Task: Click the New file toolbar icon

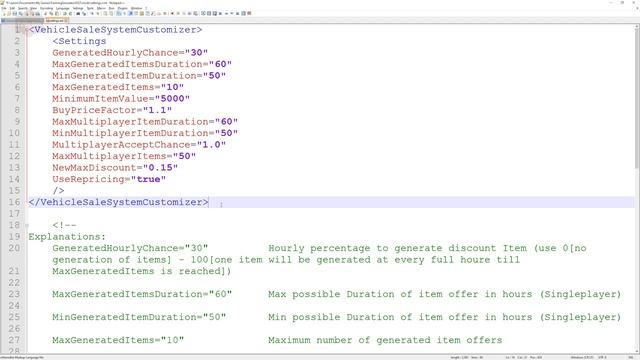Action: point(4,13)
